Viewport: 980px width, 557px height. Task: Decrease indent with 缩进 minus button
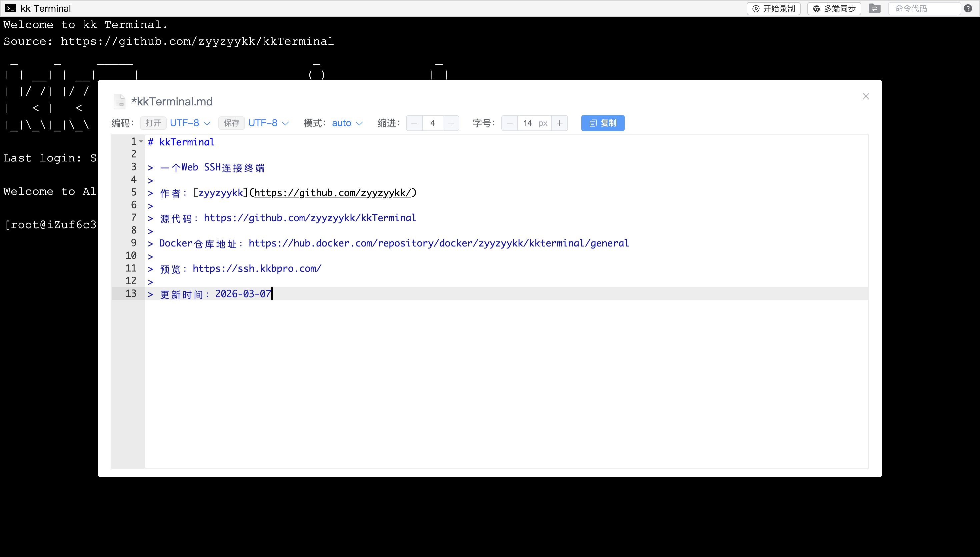(x=414, y=123)
